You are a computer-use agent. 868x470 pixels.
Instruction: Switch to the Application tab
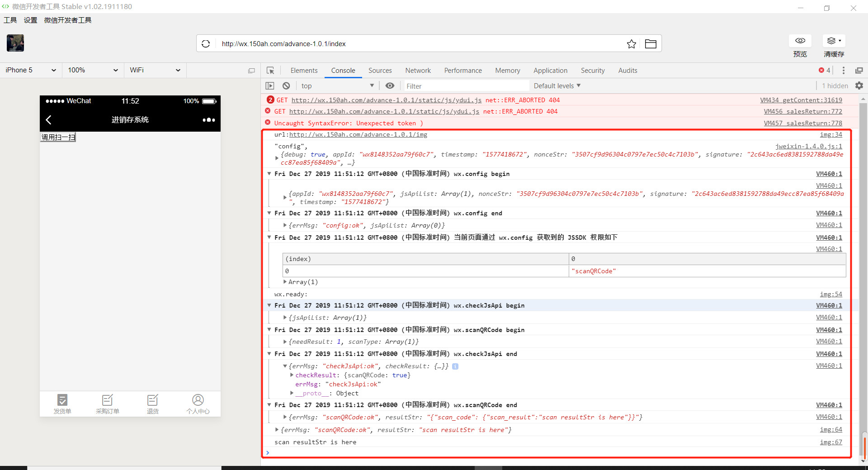tap(550, 71)
